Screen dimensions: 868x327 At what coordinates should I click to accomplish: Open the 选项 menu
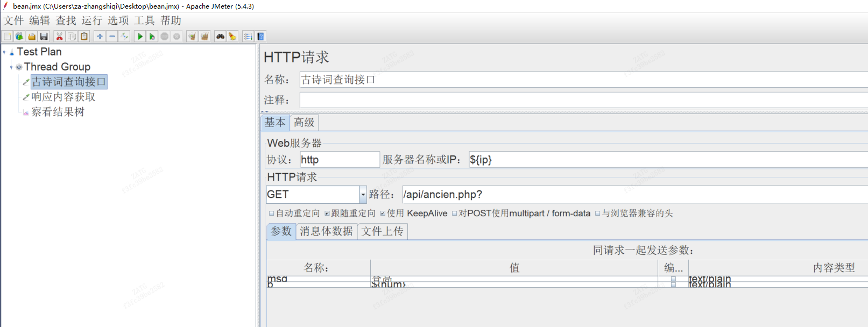(118, 20)
